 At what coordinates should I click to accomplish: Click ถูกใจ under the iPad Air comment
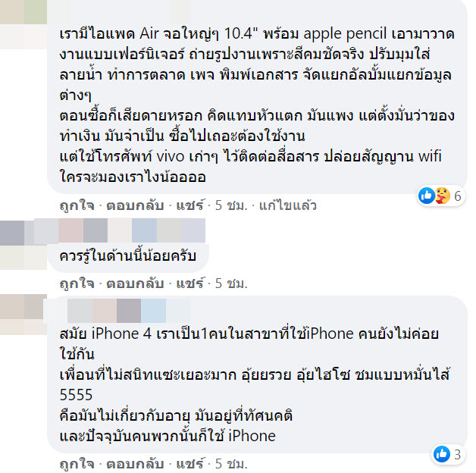(x=77, y=205)
